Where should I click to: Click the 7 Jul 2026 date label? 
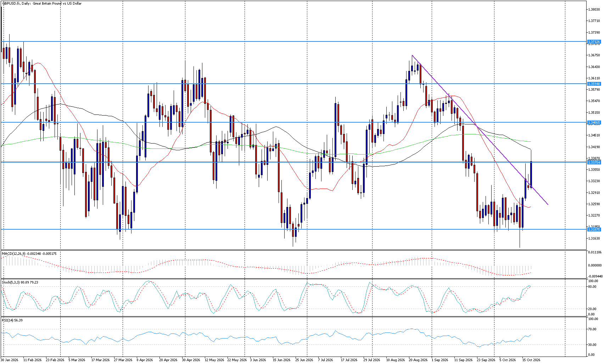pyautogui.click(x=326, y=360)
